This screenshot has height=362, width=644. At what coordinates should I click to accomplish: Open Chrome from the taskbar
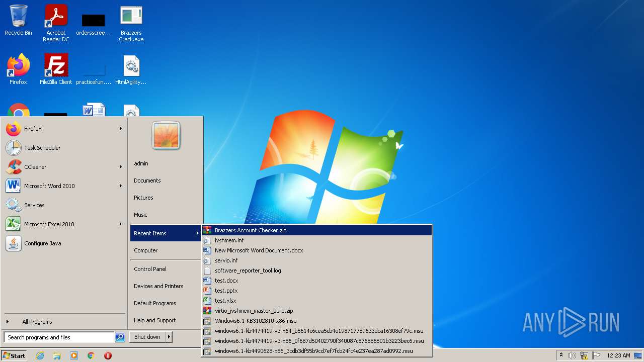(91, 355)
